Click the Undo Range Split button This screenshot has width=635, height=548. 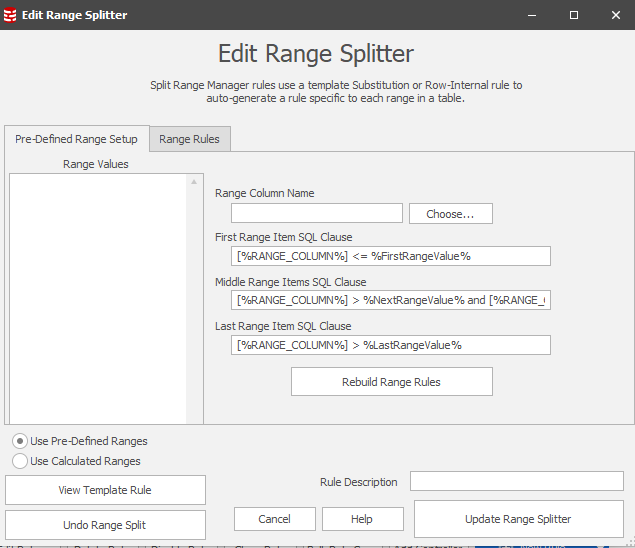pos(105,525)
